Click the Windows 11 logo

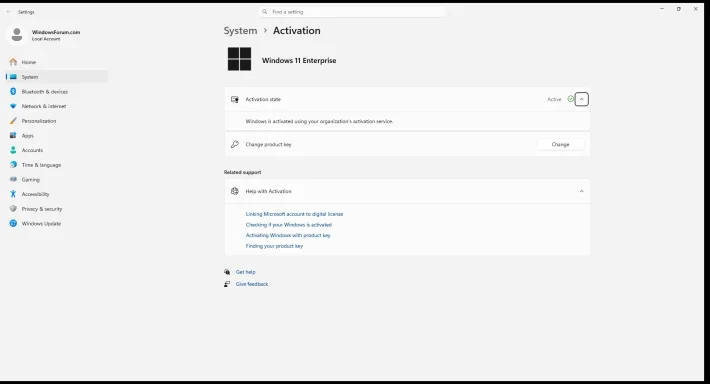coord(239,59)
